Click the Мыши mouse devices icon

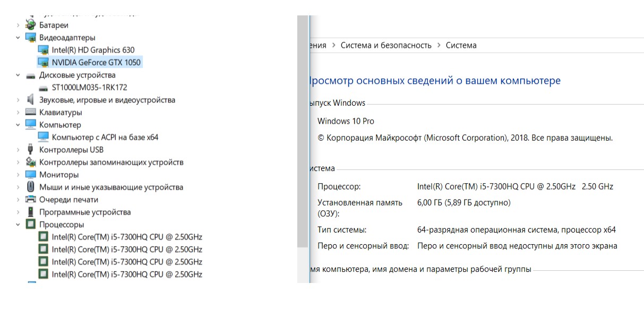pyautogui.click(x=30, y=187)
